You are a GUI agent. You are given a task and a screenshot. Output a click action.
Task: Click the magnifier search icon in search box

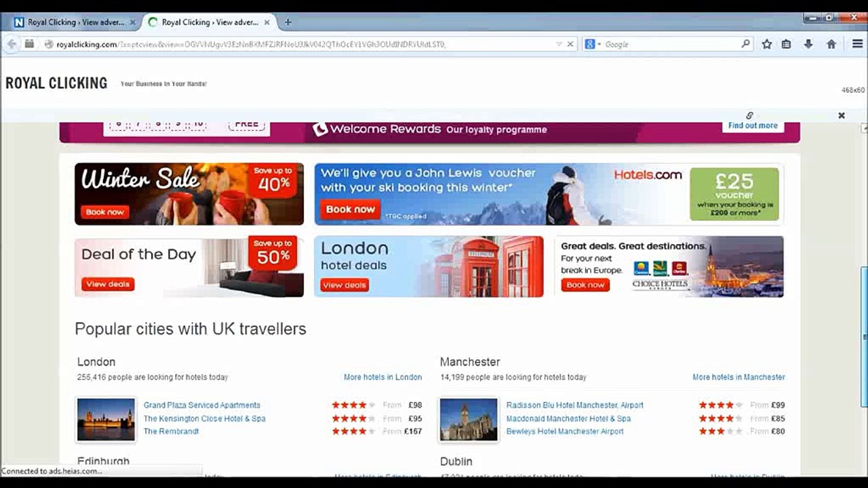pos(745,44)
